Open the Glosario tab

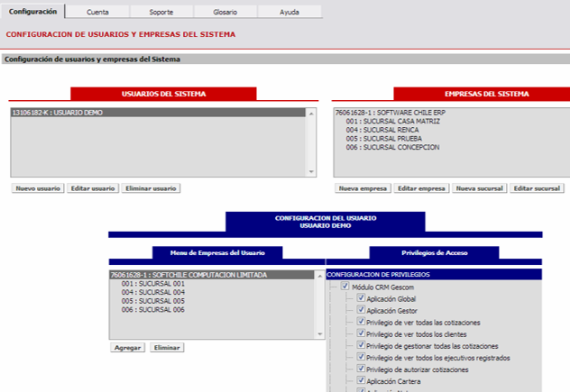click(225, 12)
